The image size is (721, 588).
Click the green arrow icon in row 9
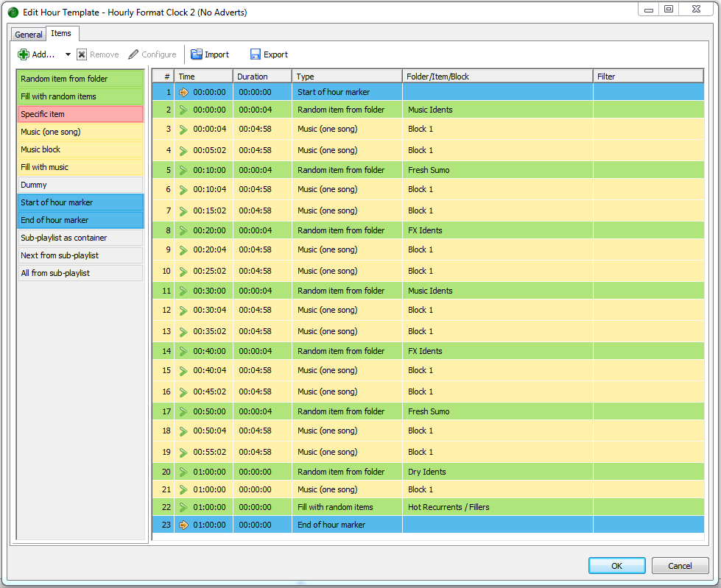[x=183, y=250]
